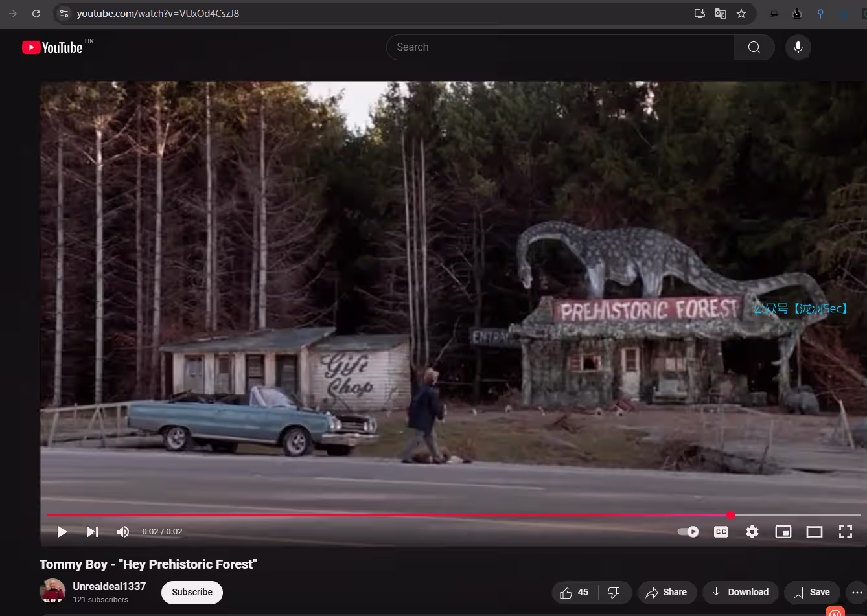Open the three-dot more actions menu
Image resolution: width=867 pixels, height=616 pixels.
coord(857,593)
